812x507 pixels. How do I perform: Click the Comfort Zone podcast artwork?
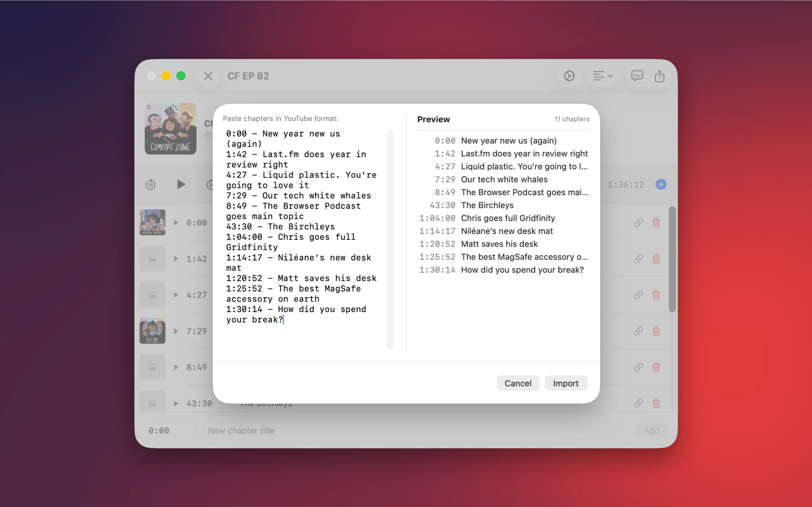pos(171,129)
